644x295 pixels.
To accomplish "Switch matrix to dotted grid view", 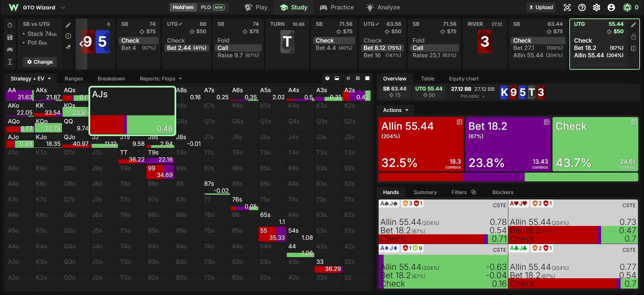I will click(x=358, y=78).
